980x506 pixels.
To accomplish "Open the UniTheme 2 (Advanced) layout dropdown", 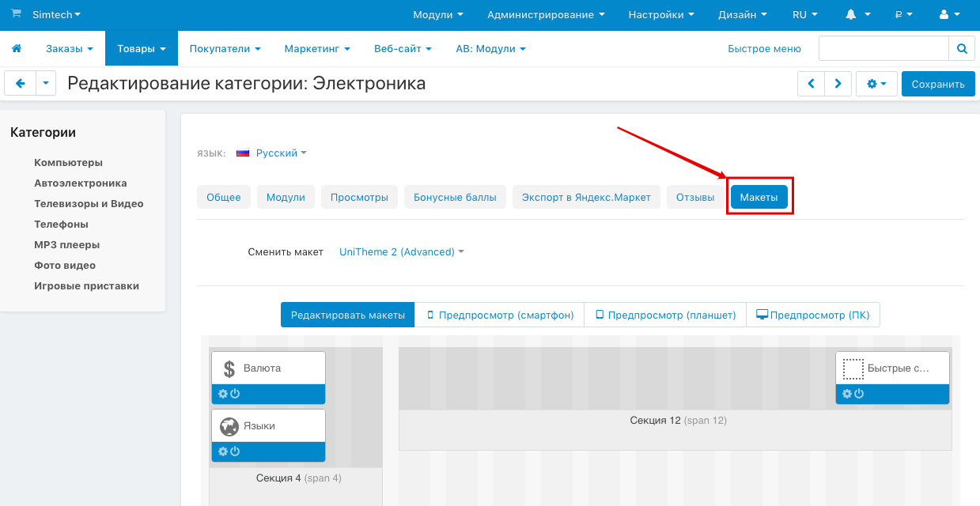I will click(x=399, y=250).
